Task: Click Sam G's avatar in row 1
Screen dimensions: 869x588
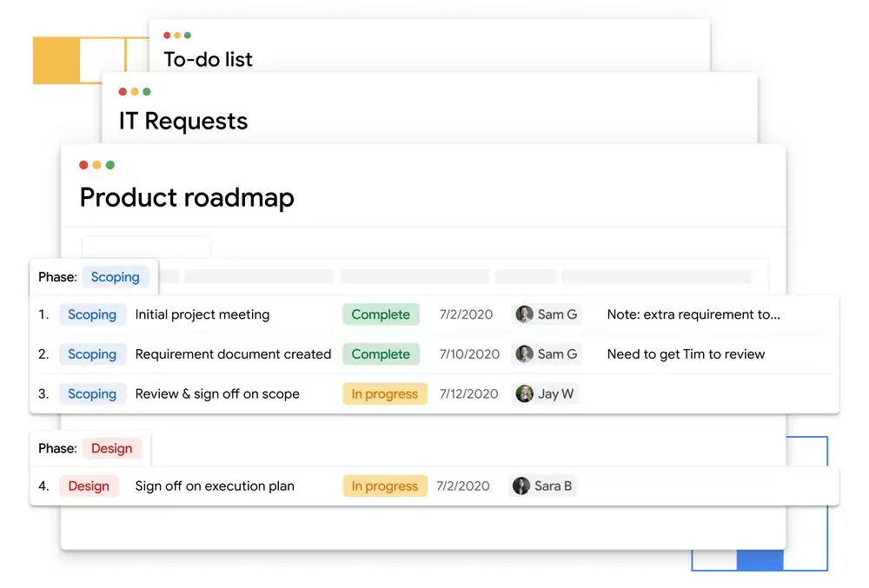Action: pyautogui.click(x=525, y=314)
